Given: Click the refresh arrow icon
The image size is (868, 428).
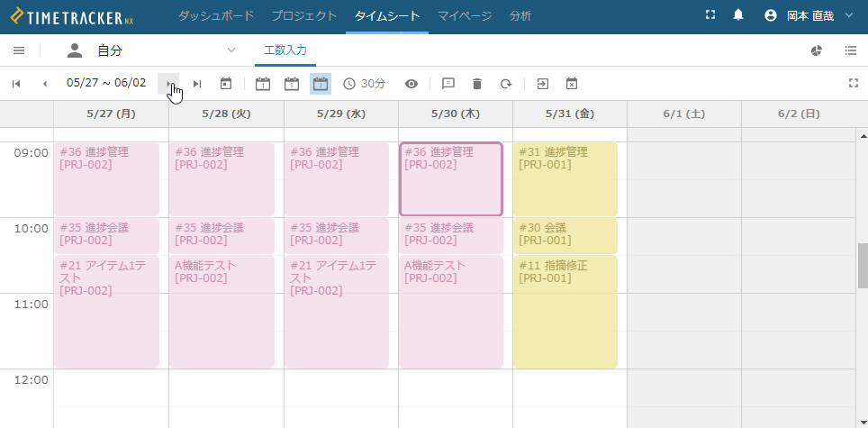Looking at the screenshot, I should pyautogui.click(x=506, y=84).
